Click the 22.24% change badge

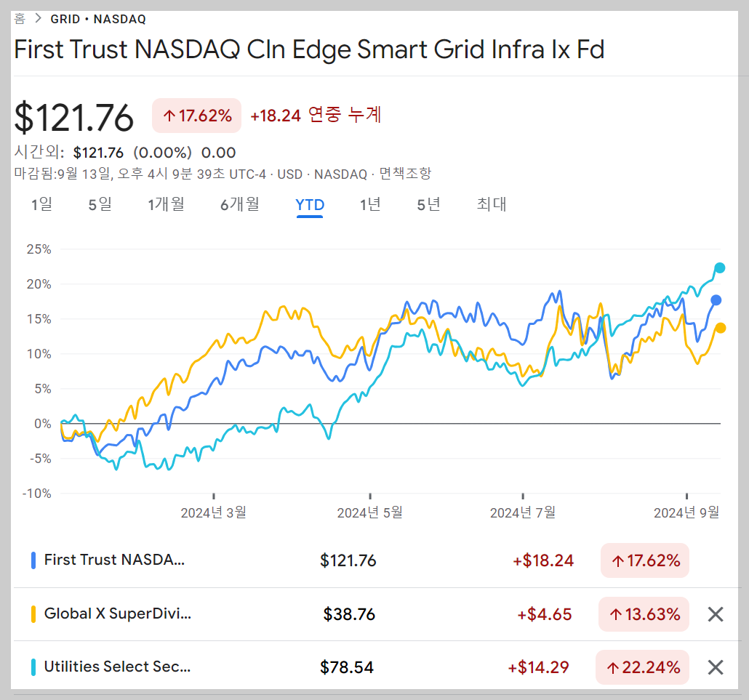(x=643, y=667)
